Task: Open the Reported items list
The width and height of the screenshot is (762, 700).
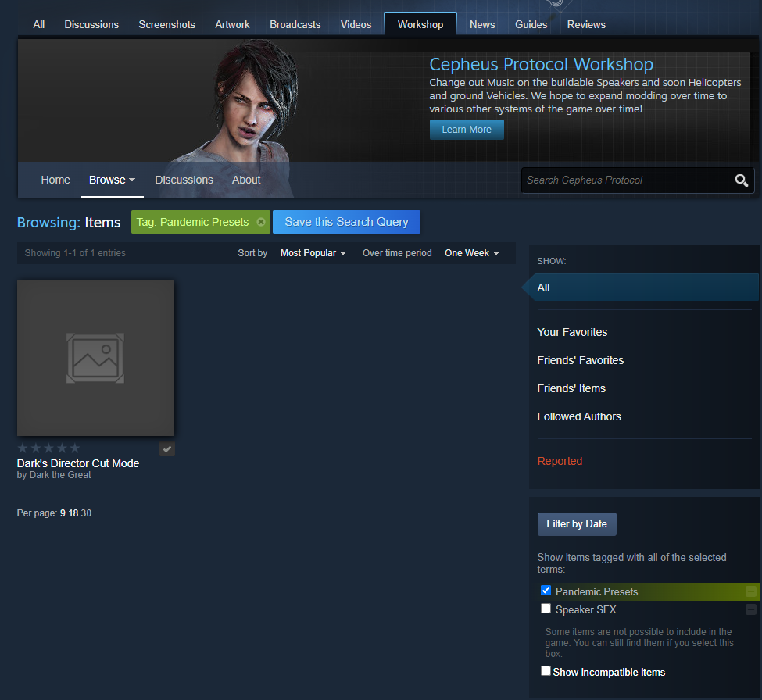Action: coord(560,461)
